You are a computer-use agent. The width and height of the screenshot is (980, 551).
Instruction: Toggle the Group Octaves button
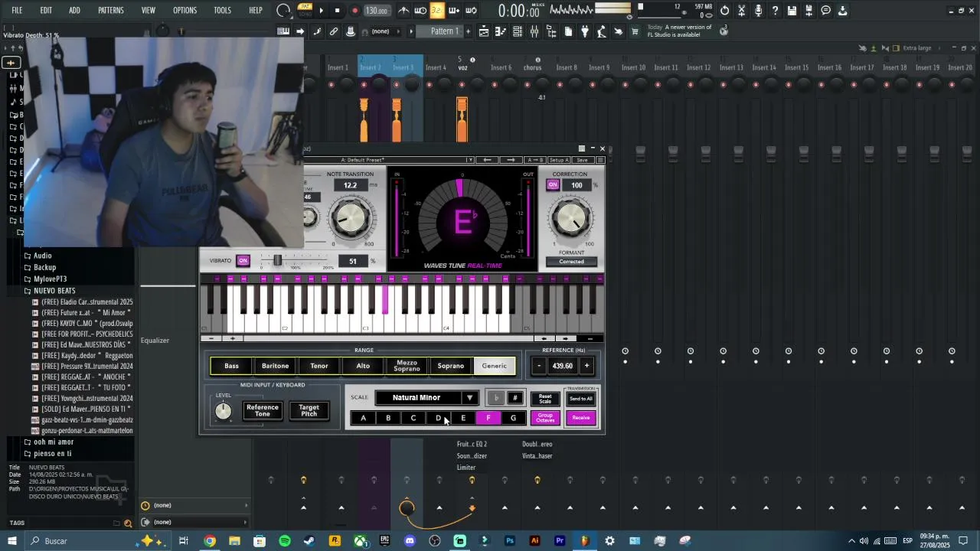point(545,418)
